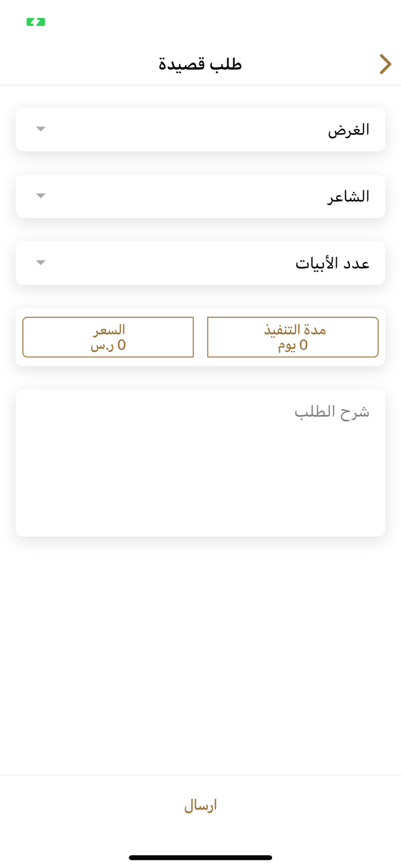This screenshot has width=401, height=868.
Task: Open the طلب قصيدة header title
Action: [200, 64]
